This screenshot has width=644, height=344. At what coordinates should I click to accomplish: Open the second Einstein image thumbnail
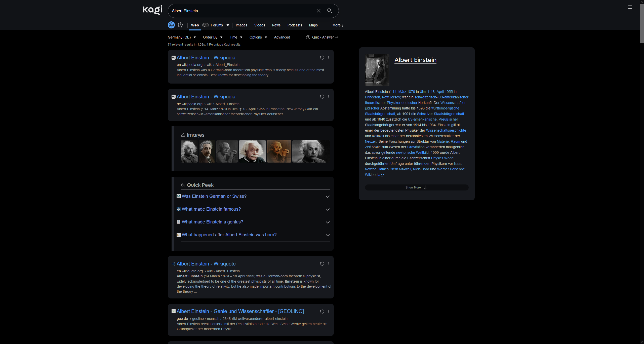pyautogui.click(x=207, y=151)
